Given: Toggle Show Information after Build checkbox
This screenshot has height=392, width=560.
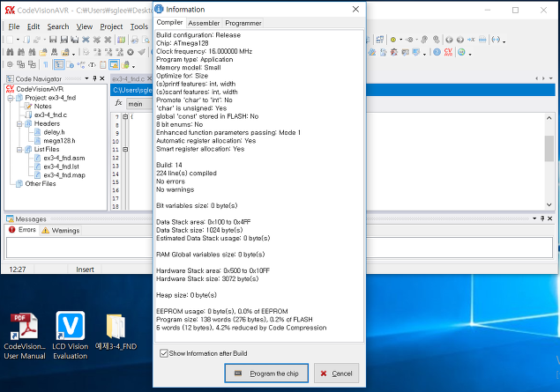Looking at the screenshot, I should pyautogui.click(x=164, y=353).
